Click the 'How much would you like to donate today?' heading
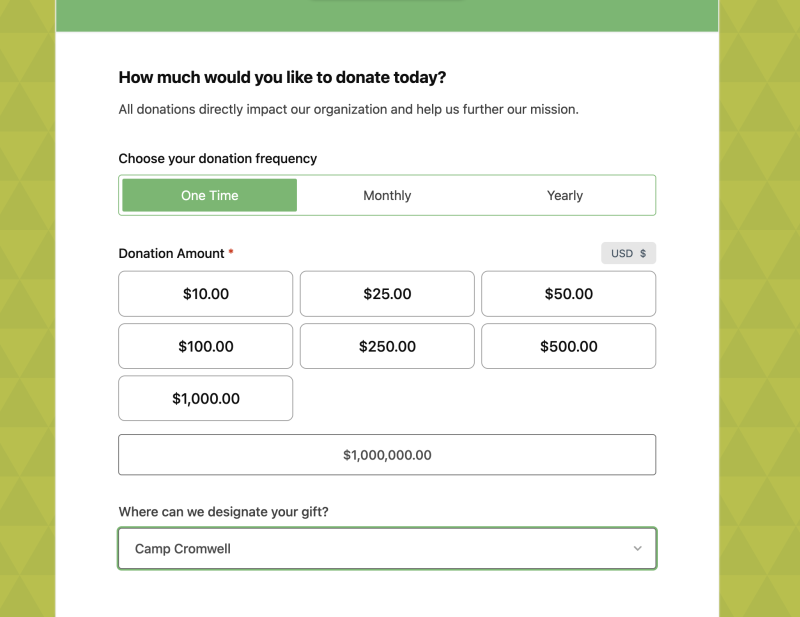Viewport: 800px width, 617px height. point(282,77)
